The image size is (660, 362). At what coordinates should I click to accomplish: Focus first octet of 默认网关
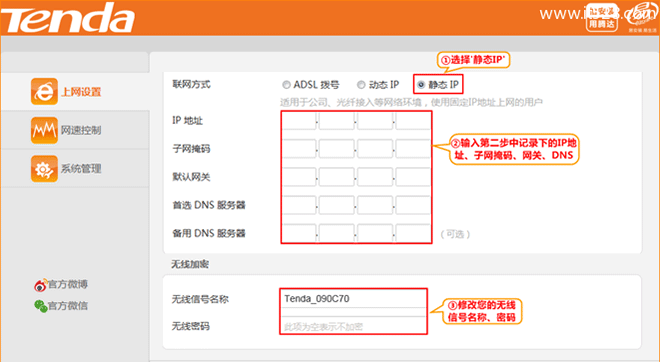coord(299,177)
